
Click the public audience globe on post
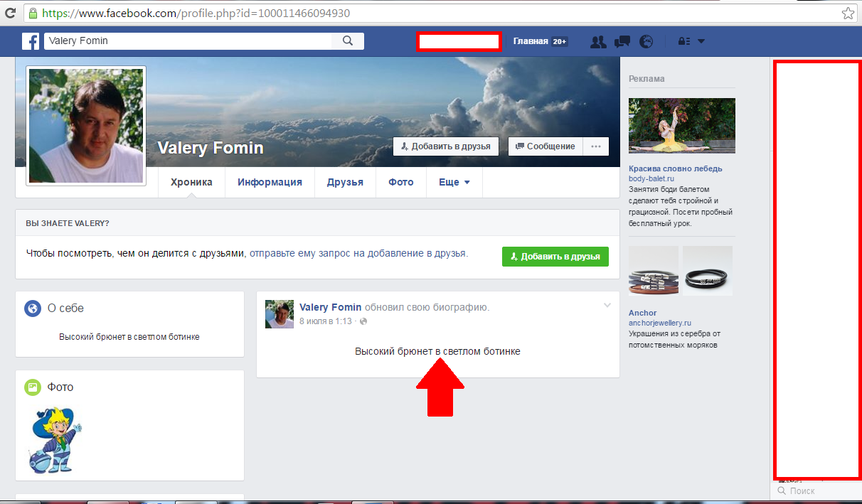click(x=363, y=321)
